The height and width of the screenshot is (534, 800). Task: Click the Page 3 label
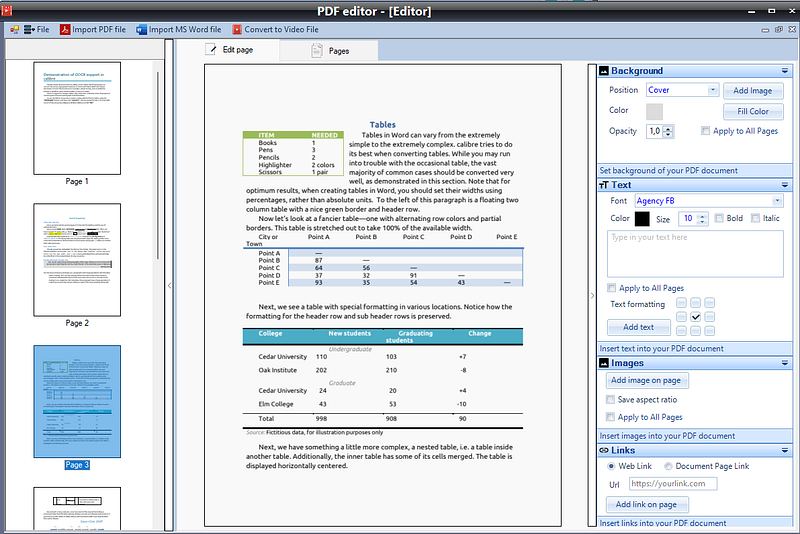[x=77, y=465]
